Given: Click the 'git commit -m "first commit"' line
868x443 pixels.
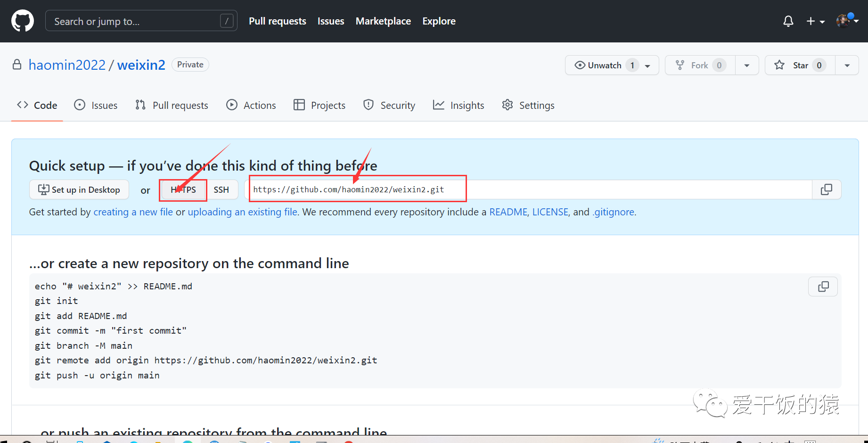Looking at the screenshot, I should (x=111, y=330).
